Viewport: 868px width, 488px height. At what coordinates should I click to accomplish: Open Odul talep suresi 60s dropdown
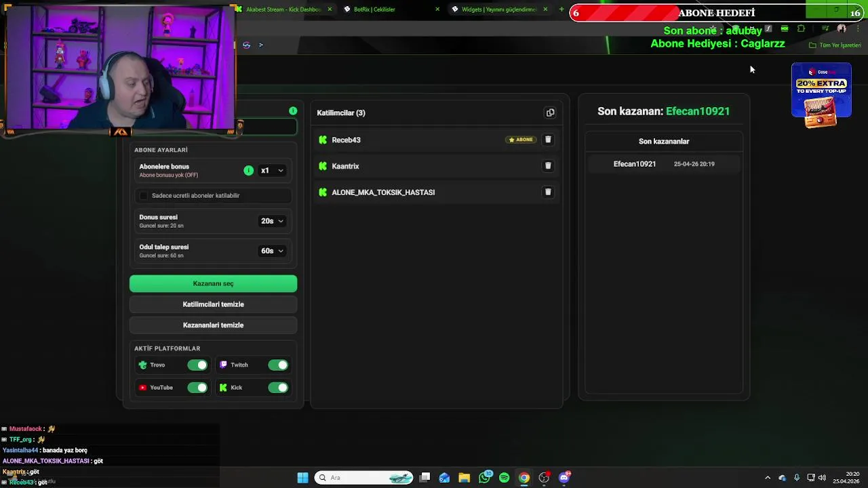pyautogui.click(x=272, y=251)
